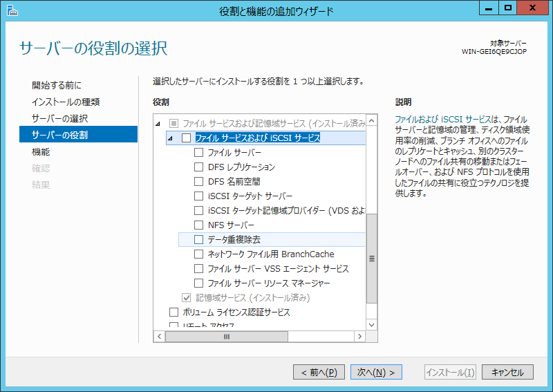Collapse the ファイル サービスおよび iSCSI サービス node
This screenshot has width=553, height=392.
(x=171, y=139)
